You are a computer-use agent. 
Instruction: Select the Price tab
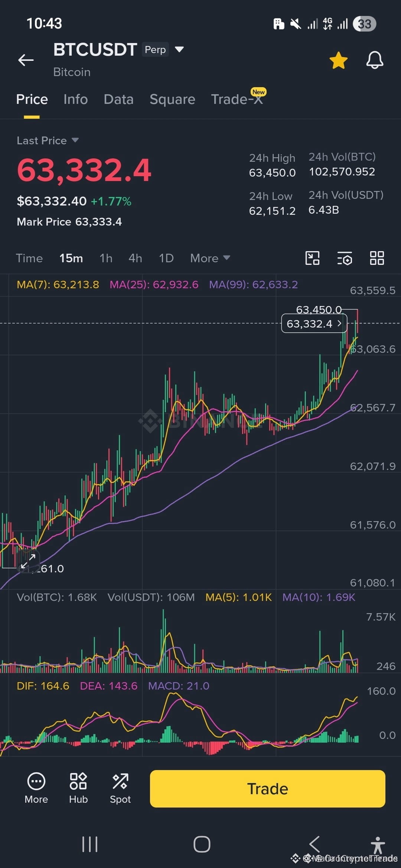tap(32, 99)
